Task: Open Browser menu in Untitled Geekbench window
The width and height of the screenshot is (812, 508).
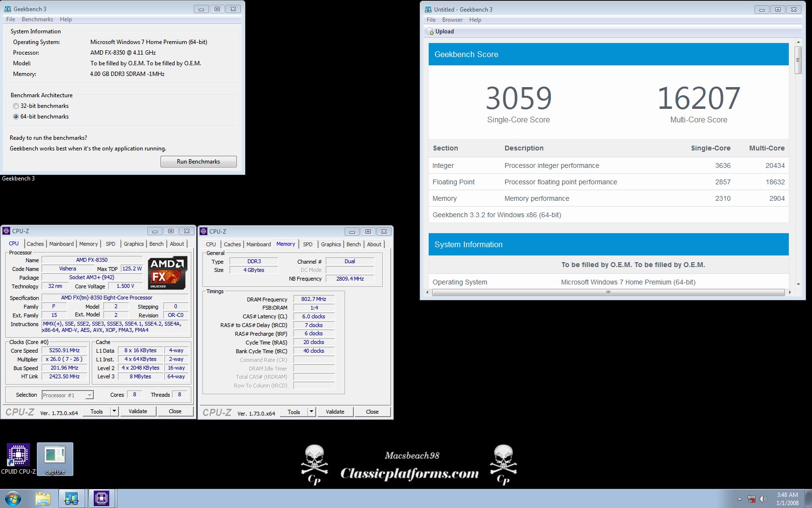Action: coord(452,20)
